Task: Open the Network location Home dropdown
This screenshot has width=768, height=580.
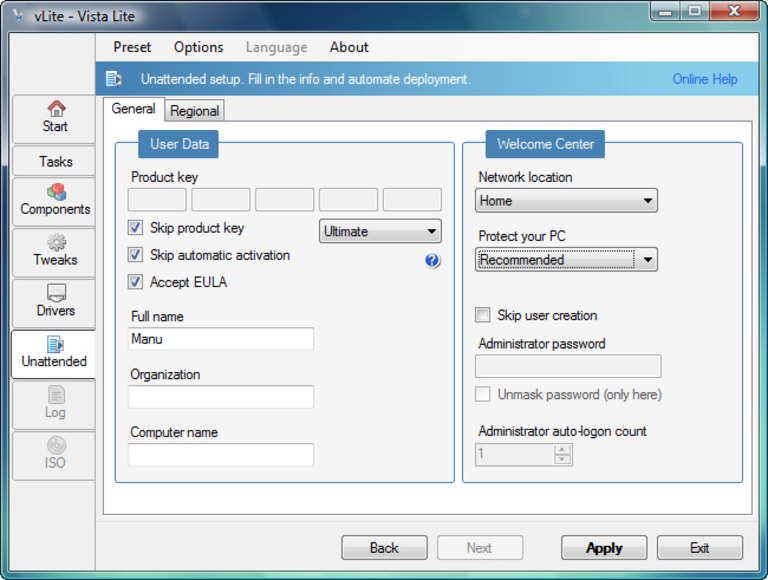Action: coord(566,200)
